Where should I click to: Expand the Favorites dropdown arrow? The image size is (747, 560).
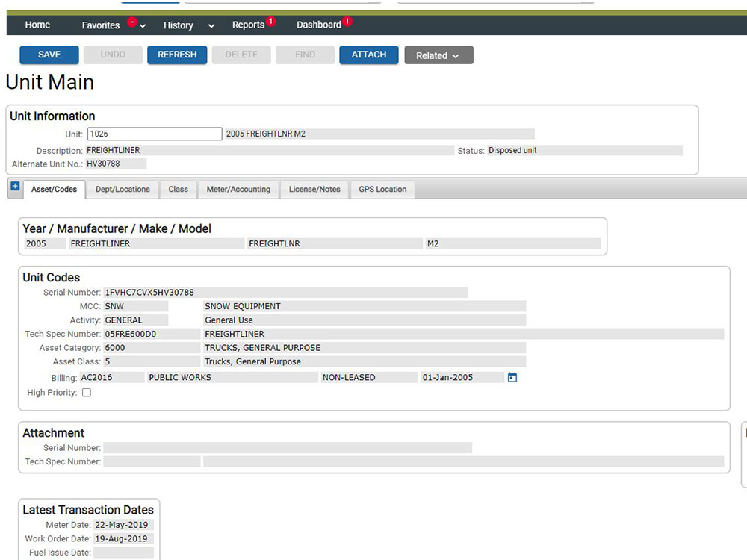tap(143, 26)
